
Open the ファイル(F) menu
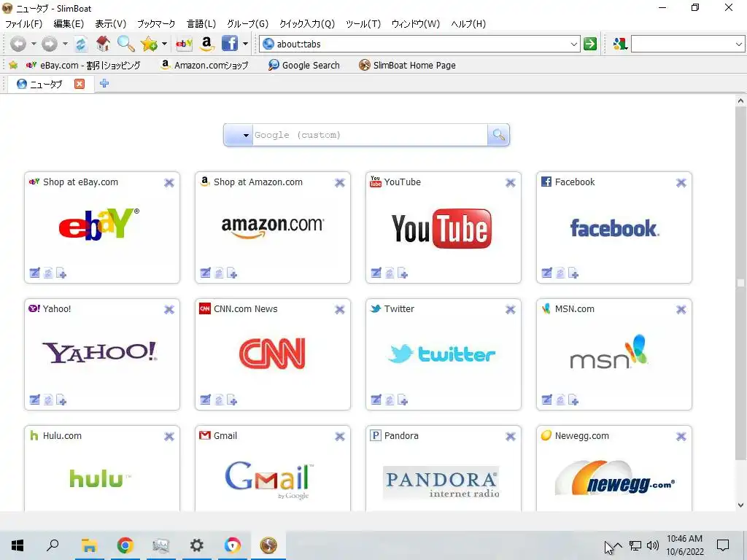point(23,24)
